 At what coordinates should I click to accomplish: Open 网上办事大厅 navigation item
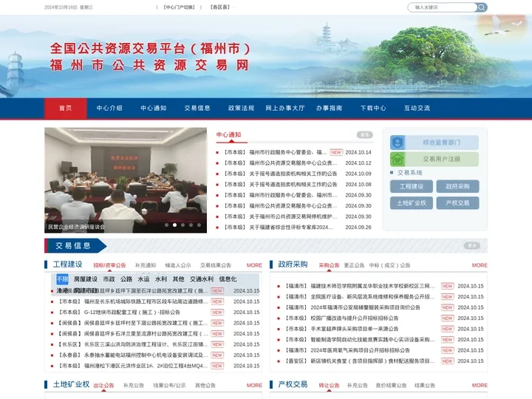pyautogui.click(x=285, y=108)
